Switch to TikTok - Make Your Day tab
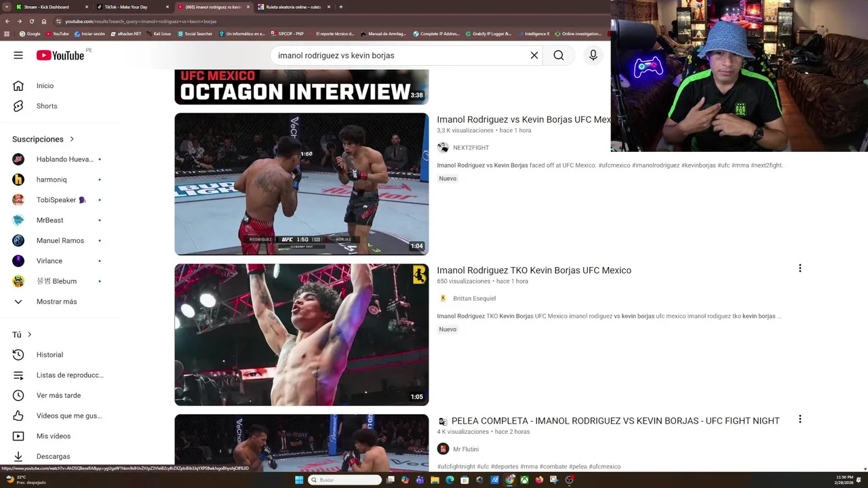This screenshot has width=868, height=488. click(x=133, y=7)
